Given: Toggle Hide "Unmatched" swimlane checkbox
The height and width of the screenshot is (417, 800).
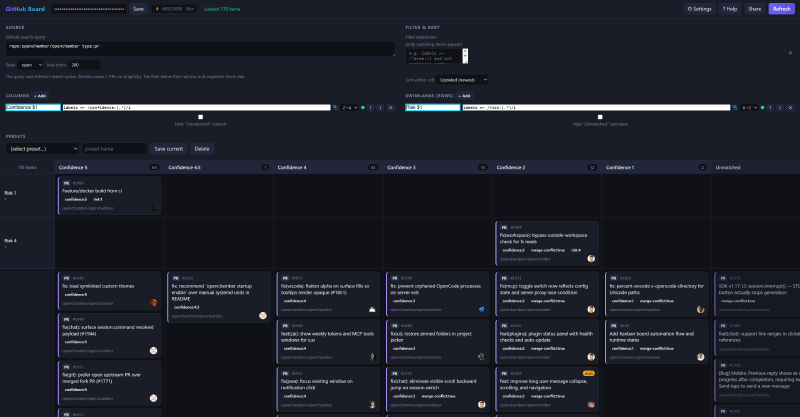Looking at the screenshot, I should (x=600, y=117).
